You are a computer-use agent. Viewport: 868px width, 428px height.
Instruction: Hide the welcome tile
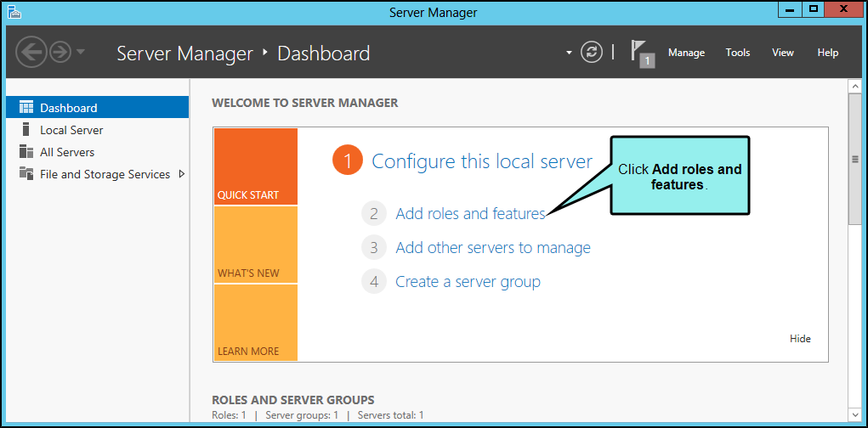coord(800,339)
